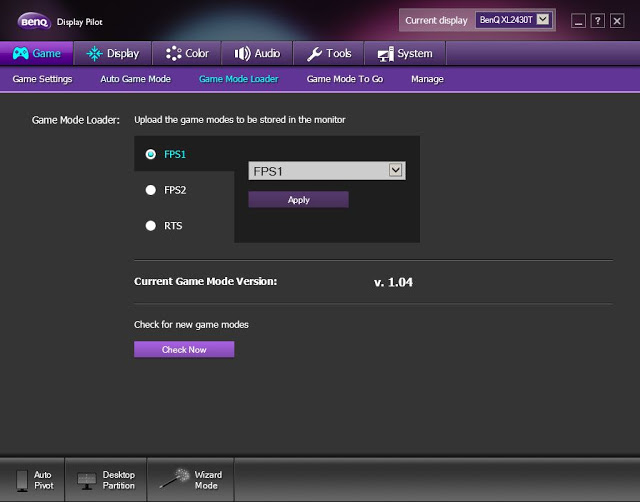Click the BenQ logo icon
The image size is (640, 502).
coord(34,21)
